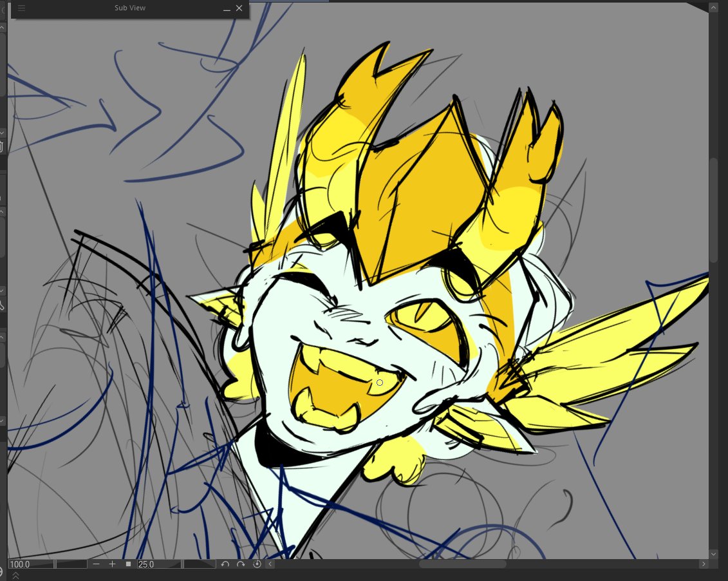Viewport: 728px width, 581px height.
Task: Rotate canvas left with counterclockwise arrow
Action: (x=225, y=564)
